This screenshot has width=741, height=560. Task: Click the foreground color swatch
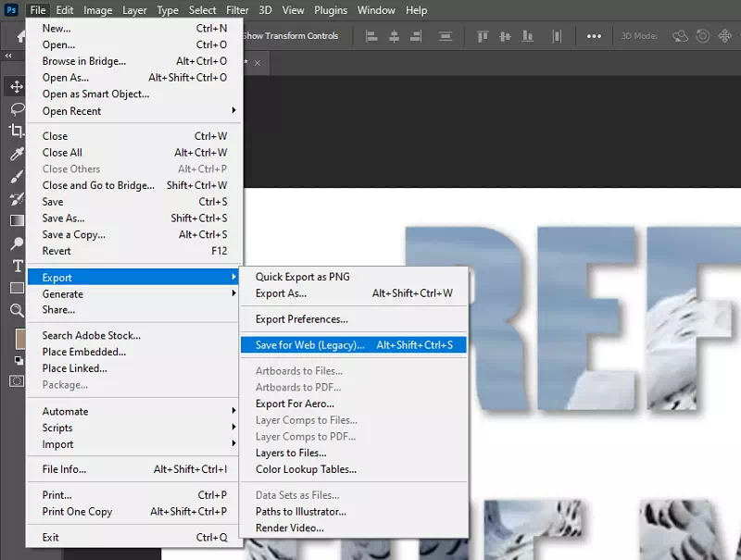[x=20, y=339]
